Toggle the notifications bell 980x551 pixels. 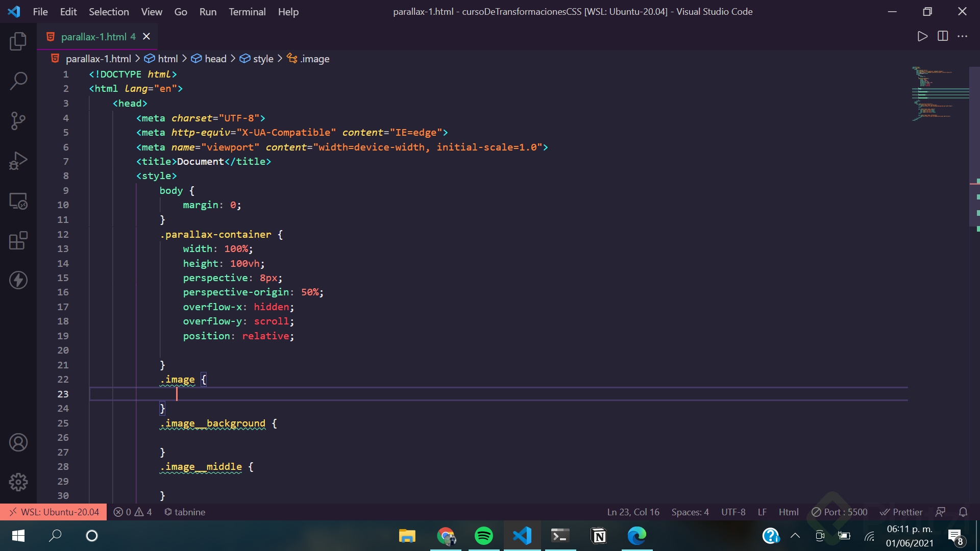tap(963, 512)
